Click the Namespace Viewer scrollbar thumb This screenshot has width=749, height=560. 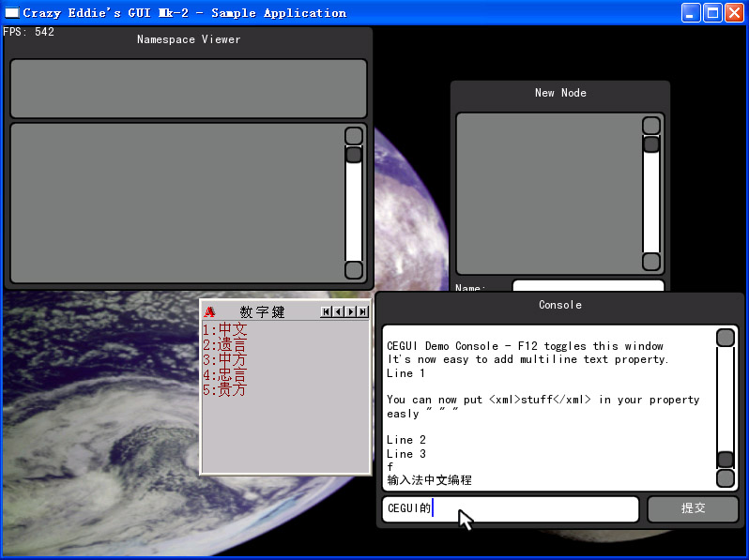(354, 155)
